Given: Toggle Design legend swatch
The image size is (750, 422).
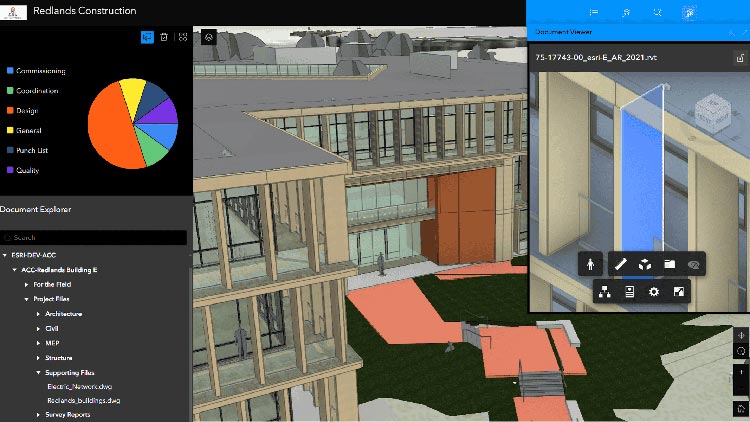Looking at the screenshot, I should [10, 111].
